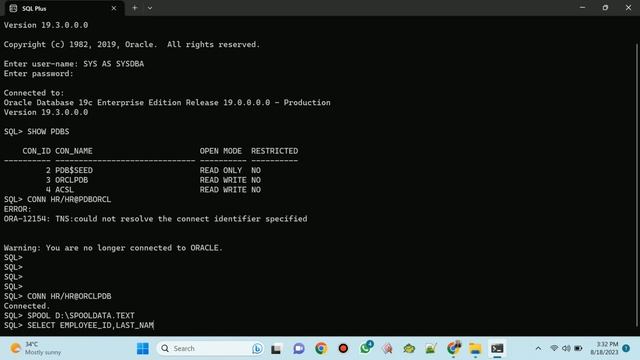Open the red record-button app in taskbar
Screen dimensions: 640x360
coord(343,349)
